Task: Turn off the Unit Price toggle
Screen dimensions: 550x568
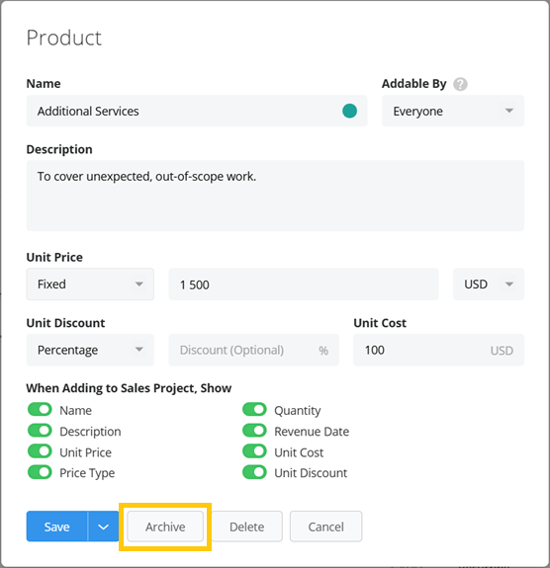Action: click(x=40, y=452)
